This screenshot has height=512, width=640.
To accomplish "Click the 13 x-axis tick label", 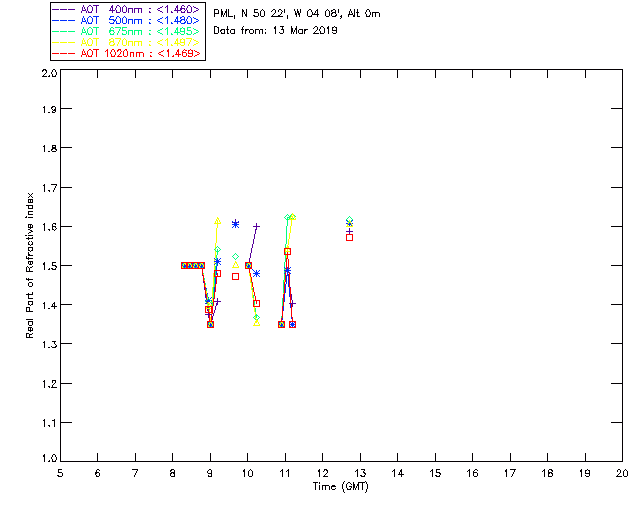I will coord(360,473).
